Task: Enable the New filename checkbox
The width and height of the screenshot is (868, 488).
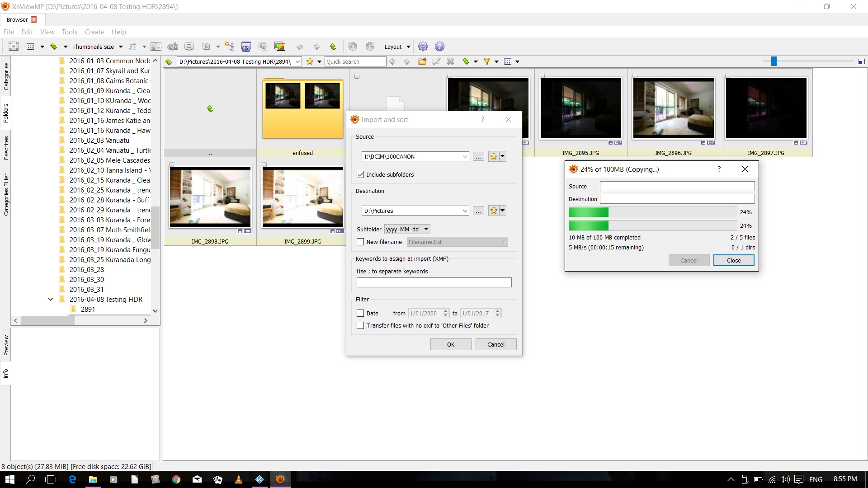Action: pyautogui.click(x=360, y=242)
